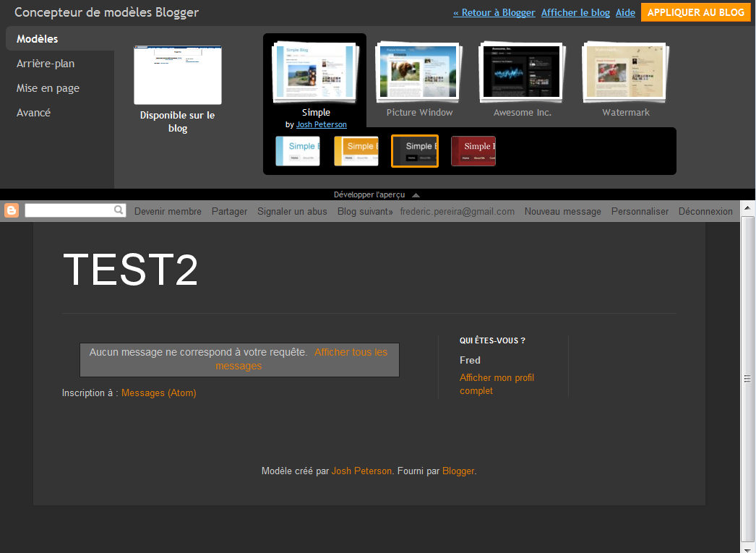Click the Blogger footer link
Image resolution: width=756 pixels, height=553 pixels.
click(458, 471)
